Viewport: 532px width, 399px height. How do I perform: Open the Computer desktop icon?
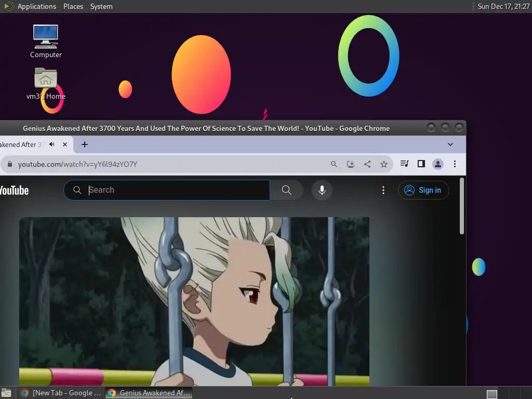point(46,41)
